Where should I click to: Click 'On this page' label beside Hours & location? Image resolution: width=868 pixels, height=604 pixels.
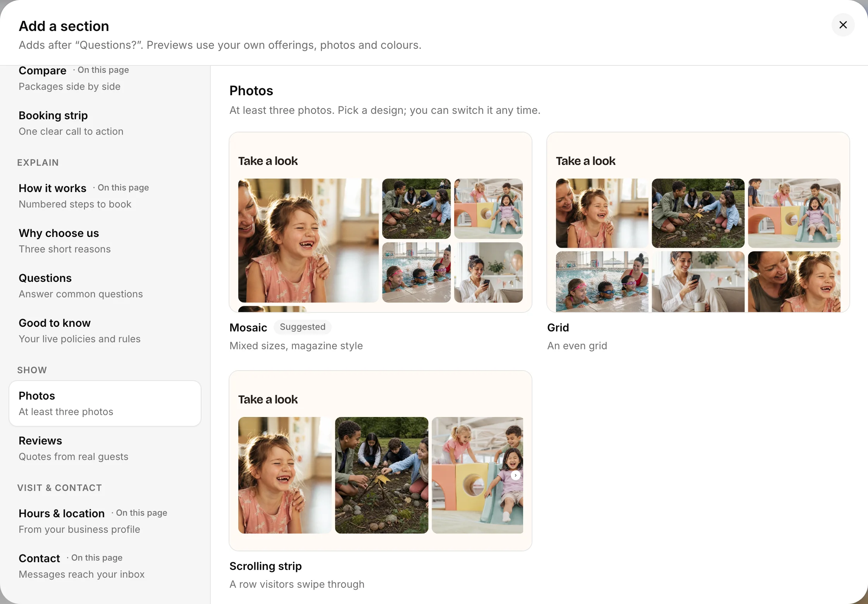click(141, 513)
